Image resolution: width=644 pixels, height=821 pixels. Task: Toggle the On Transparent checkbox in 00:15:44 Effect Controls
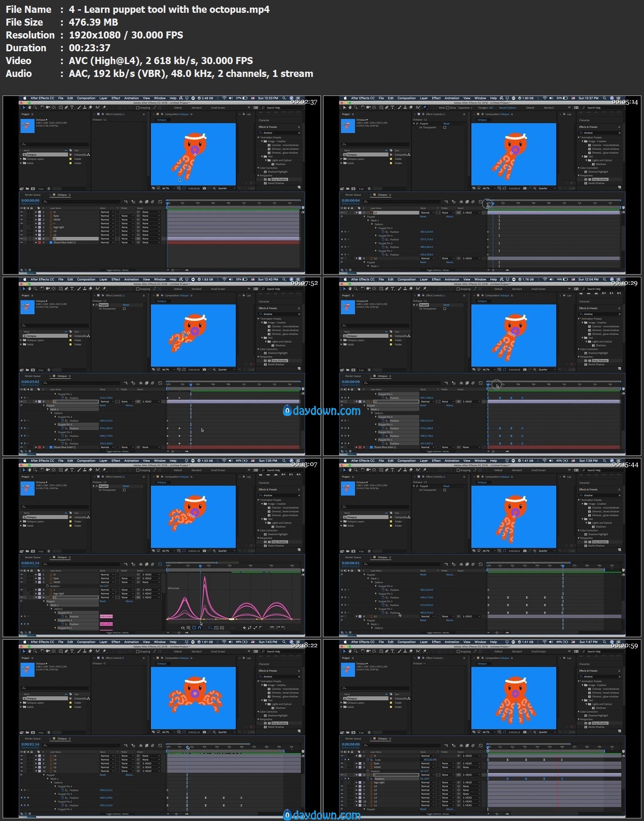(445, 490)
